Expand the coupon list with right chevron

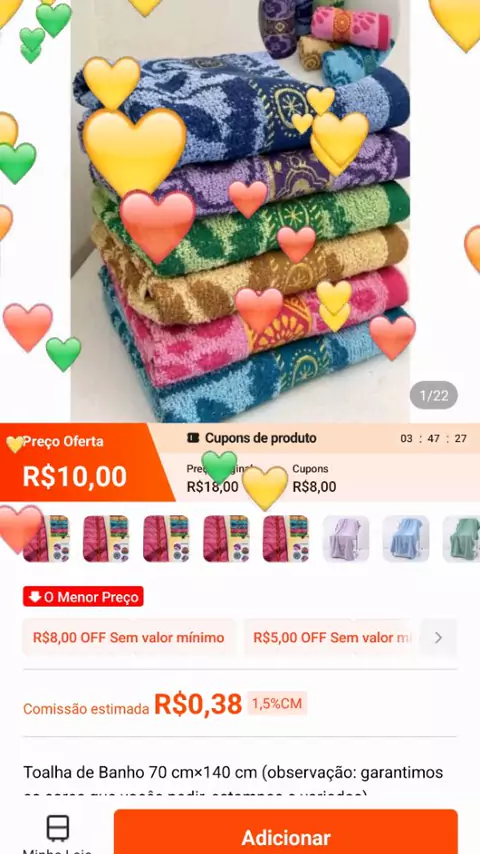pyautogui.click(x=439, y=637)
